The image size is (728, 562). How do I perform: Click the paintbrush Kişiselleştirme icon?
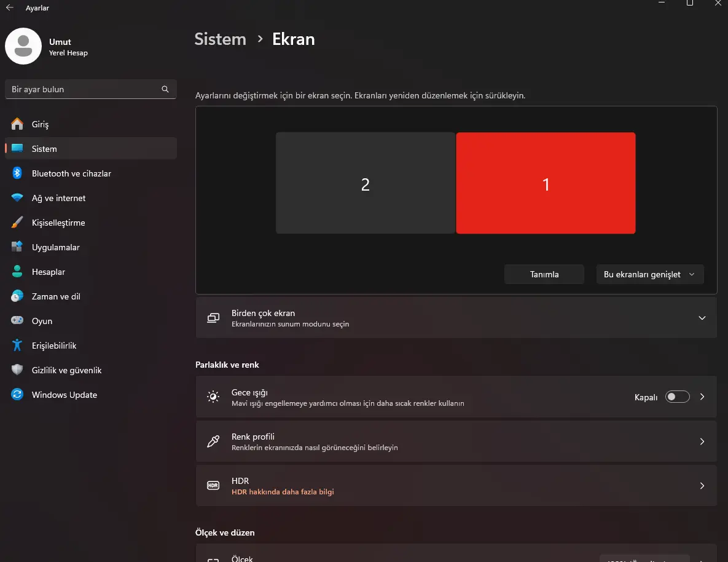(17, 222)
